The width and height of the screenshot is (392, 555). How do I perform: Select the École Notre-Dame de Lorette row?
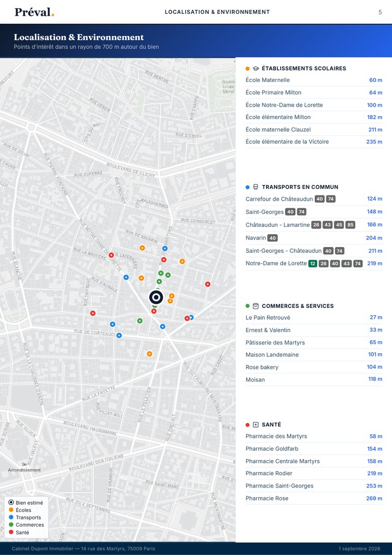point(314,105)
